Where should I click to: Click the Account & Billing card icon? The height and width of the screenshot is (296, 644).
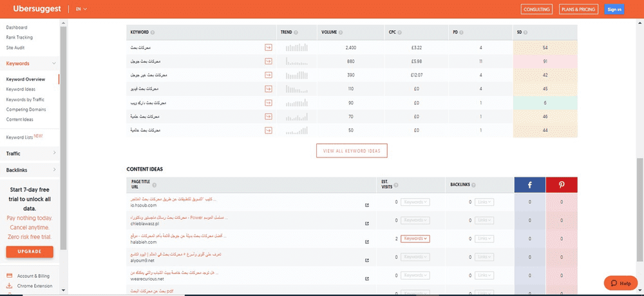point(10,276)
